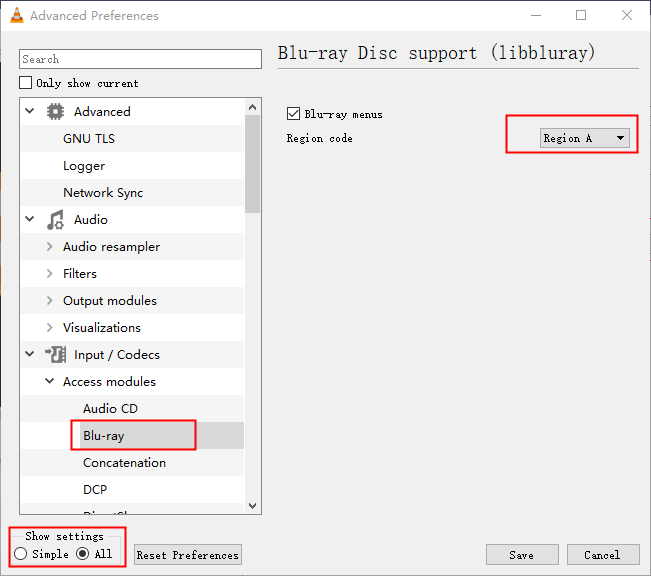
Task: Select Logger in the tree
Action: (84, 166)
